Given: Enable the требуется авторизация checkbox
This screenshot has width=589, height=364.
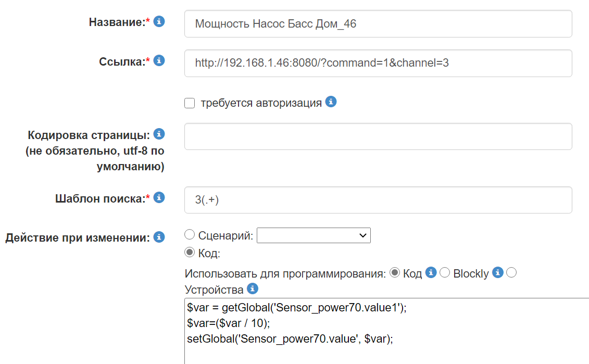Looking at the screenshot, I should (x=190, y=103).
